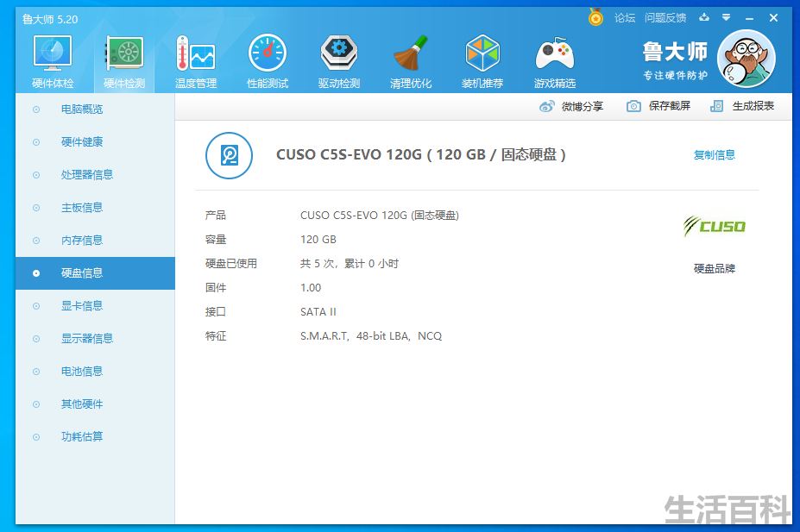Open the 硬件体检 hardware checkup icon
Image resolution: width=800 pixels, height=532 pixels.
coord(53,52)
